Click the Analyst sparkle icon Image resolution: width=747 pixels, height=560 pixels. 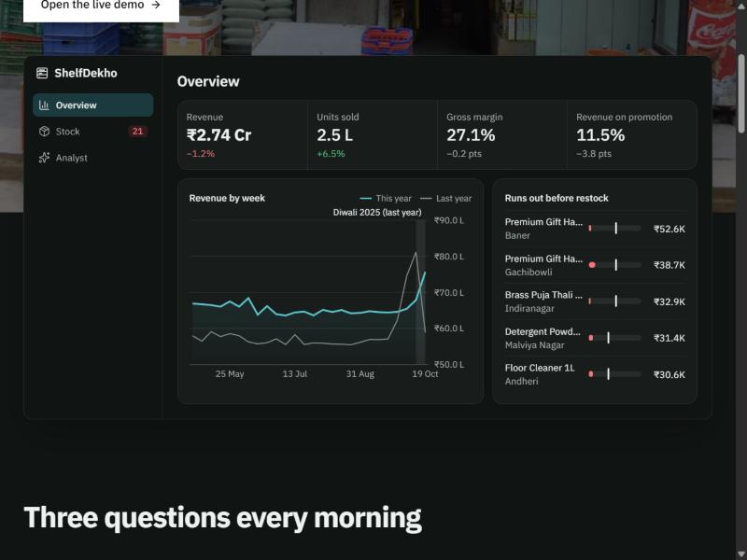pos(44,158)
